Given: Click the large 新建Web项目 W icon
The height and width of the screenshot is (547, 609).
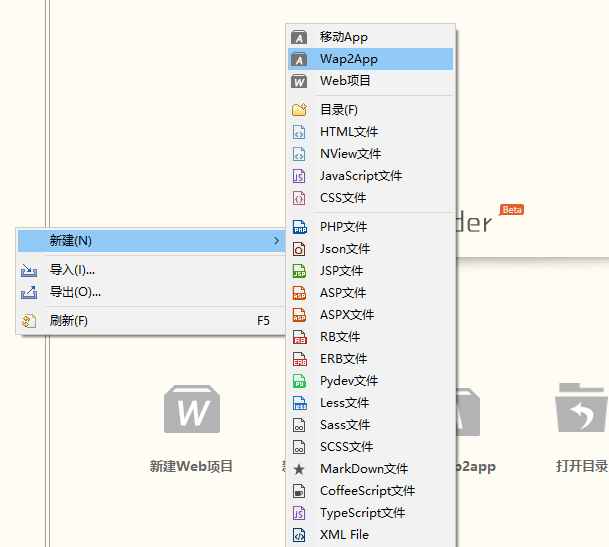Looking at the screenshot, I should click(x=192, y=409).
